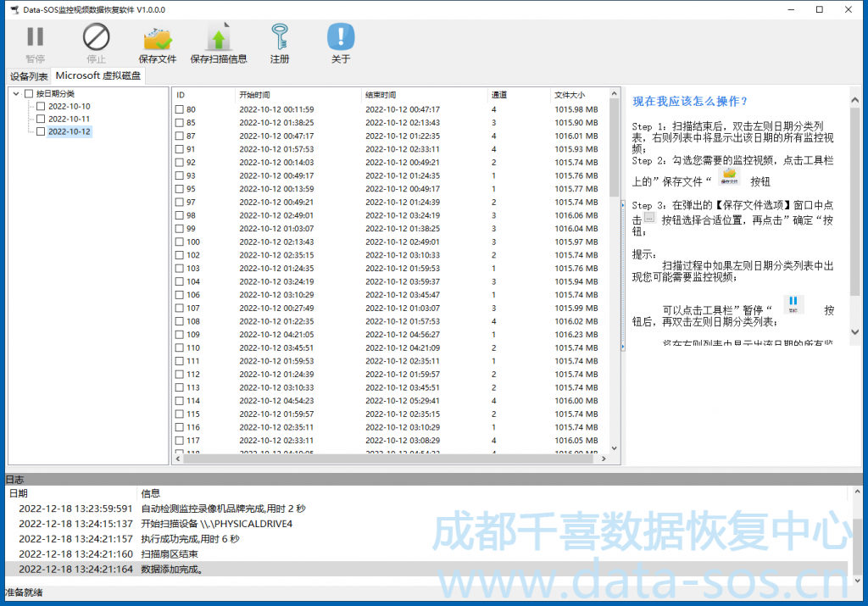Switch to the 设备列表 tab

[29, 76]
